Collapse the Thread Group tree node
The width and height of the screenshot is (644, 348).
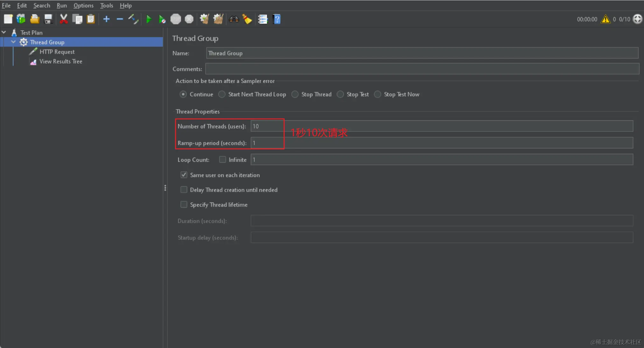pos(13,42)
